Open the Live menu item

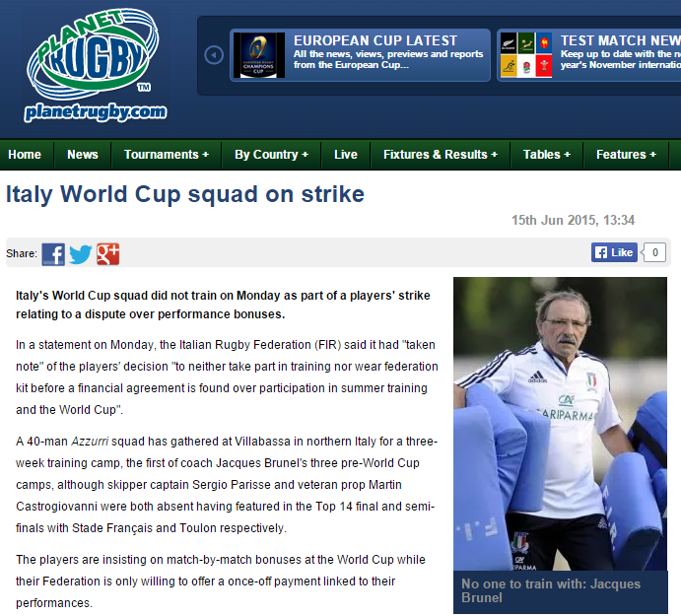point(346,155)
